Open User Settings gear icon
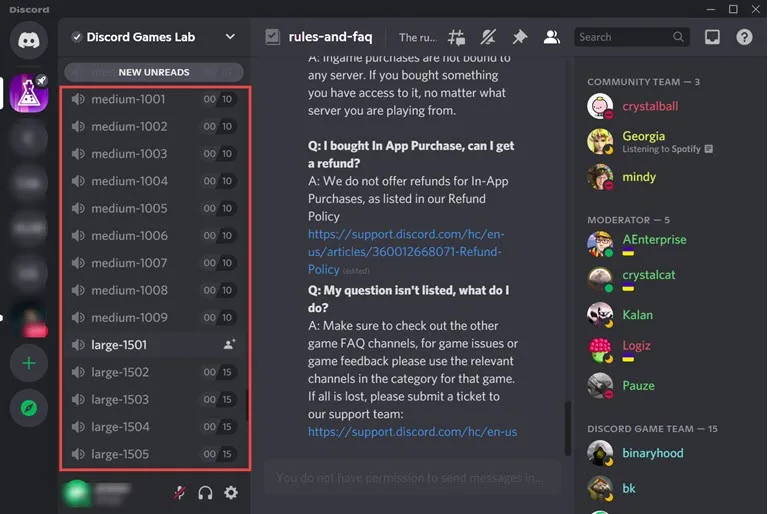Screen dimensions: 768x514 pyautogui.click(x=231, y=492)
